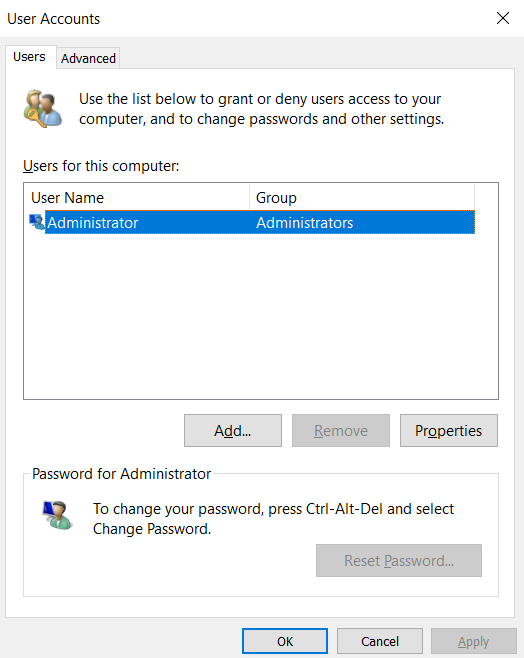Sort by the User Name column header
The image size is (524, 658).
(137, 197)
